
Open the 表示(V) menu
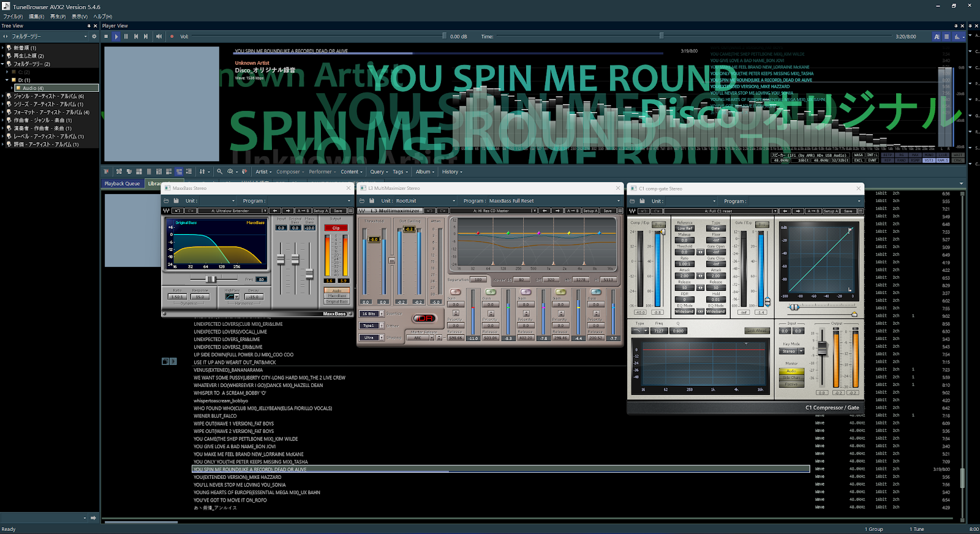pos(80,17)
